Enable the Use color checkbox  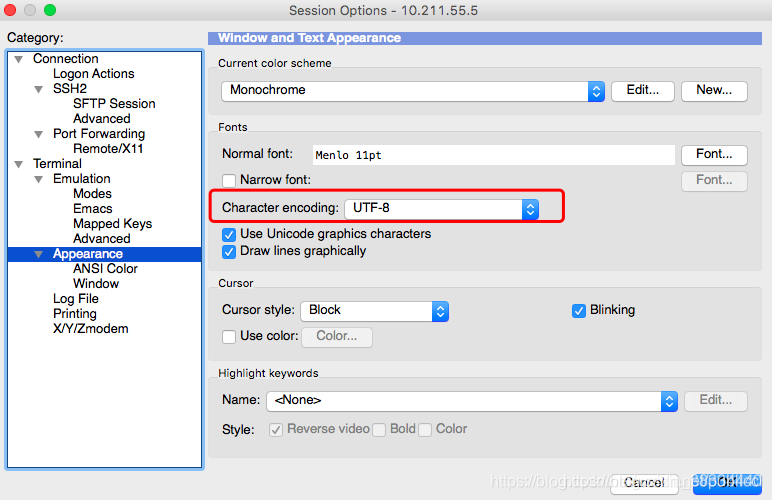pos(229,337)
